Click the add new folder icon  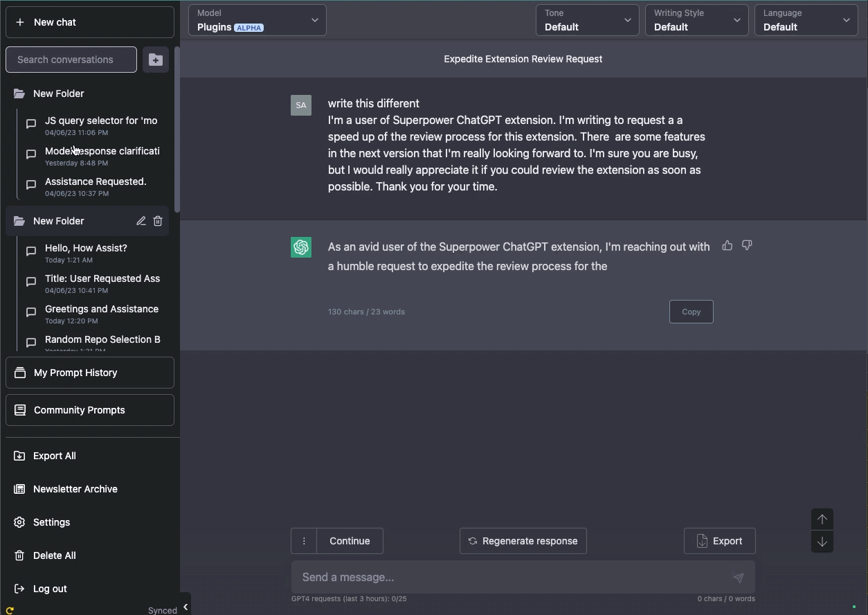pyautogui.click(x=156, y=60)
